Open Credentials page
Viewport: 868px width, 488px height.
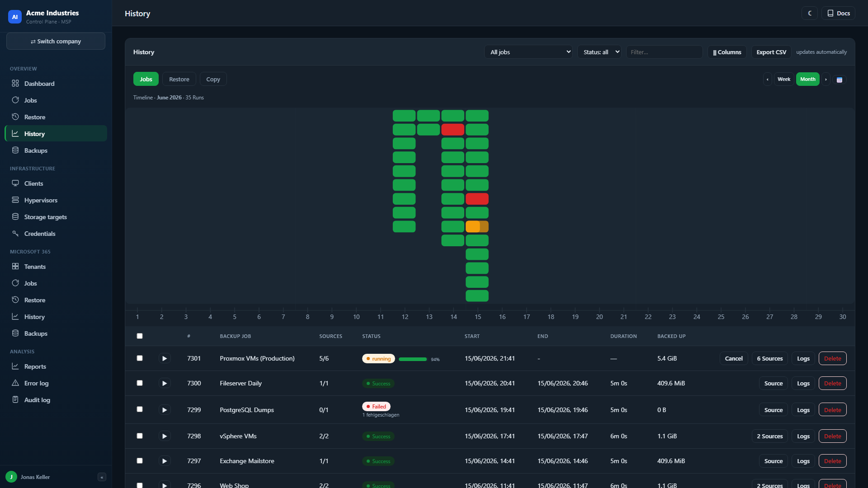(56, 234)
